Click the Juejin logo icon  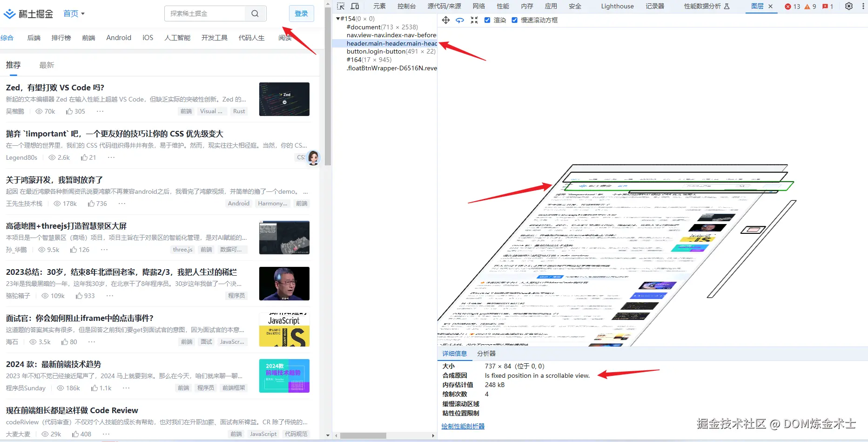9,14
